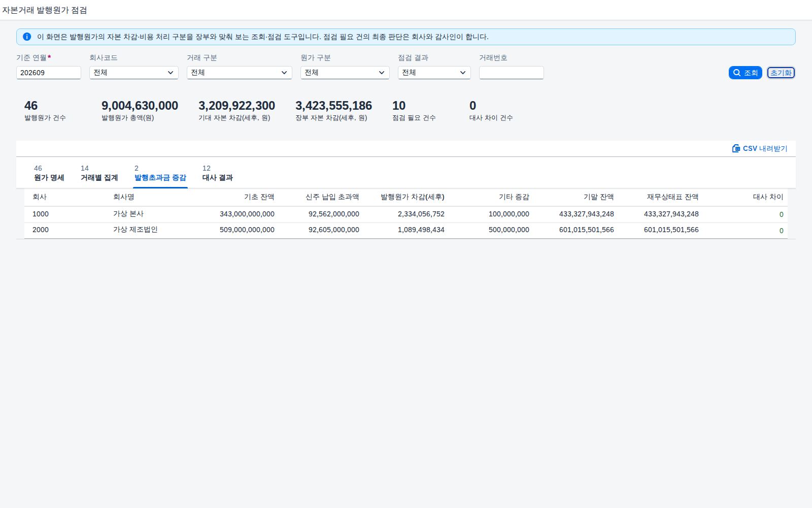Click the magnifier icon on the 조회 button

coord(737,73)
